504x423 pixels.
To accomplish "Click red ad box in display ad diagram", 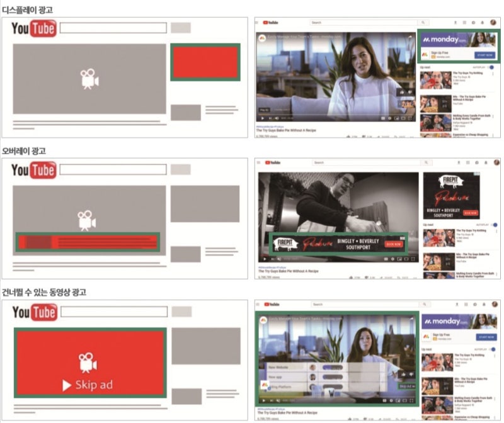I will (x=205, y=62).
